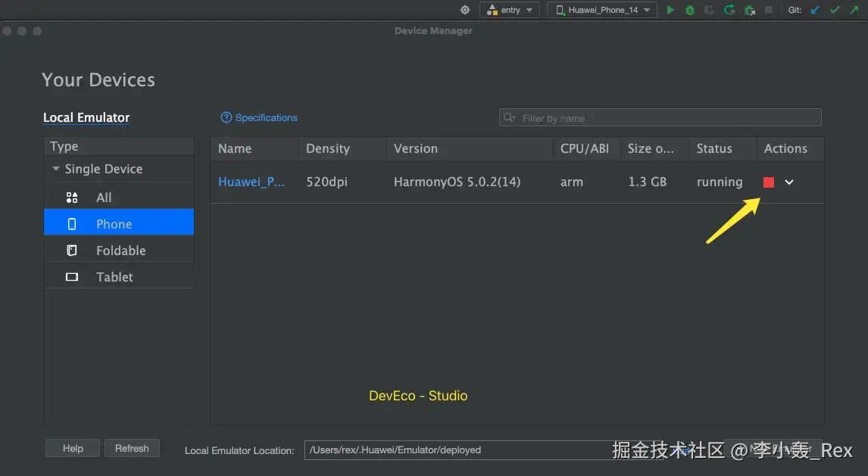Image resolution: width=868 pixels, height=476 pixels.
Task: Expand the actions chevron for Huawei_P...
Action: (789, 182)
